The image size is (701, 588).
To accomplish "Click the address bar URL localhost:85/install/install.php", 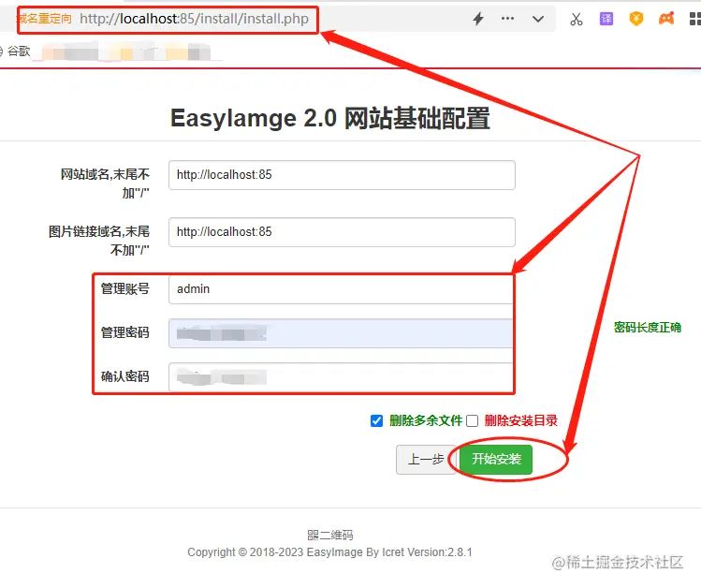I will 194,19.
